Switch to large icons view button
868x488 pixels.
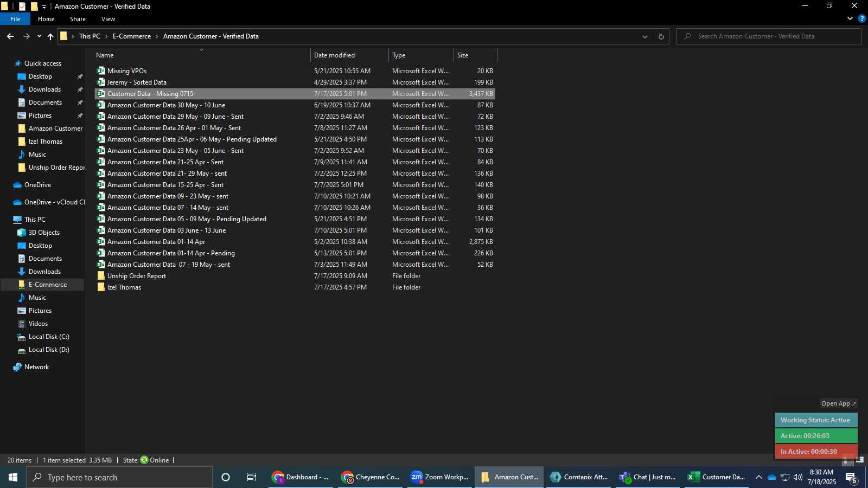[x=860, y=460]
